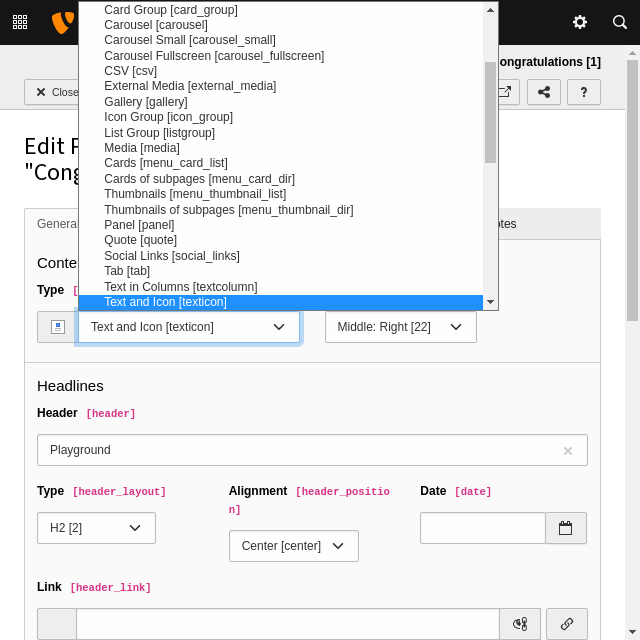The height and width of the screenshot is (640, 640).
Task: Choose Cards [menu_card_list] option
Action: tap(281, 163)
